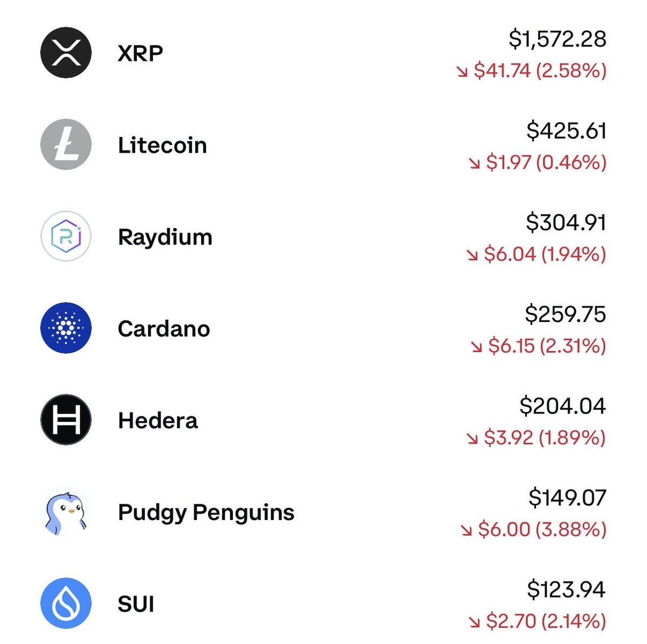Open the XRP asset name

point(140,53)
